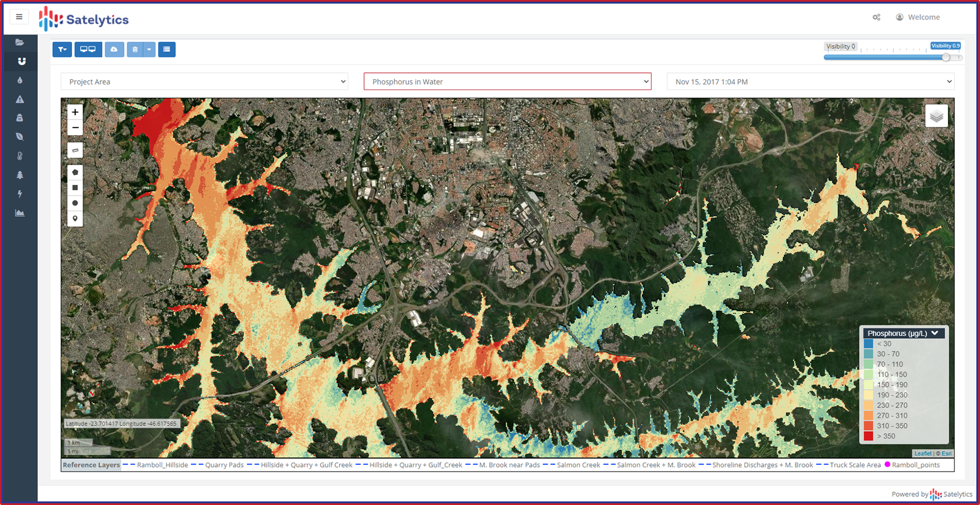Image resolution: width=980 pixels, height=505 pixels.
Task: Open the map layers control
Action: pos(936,116)
